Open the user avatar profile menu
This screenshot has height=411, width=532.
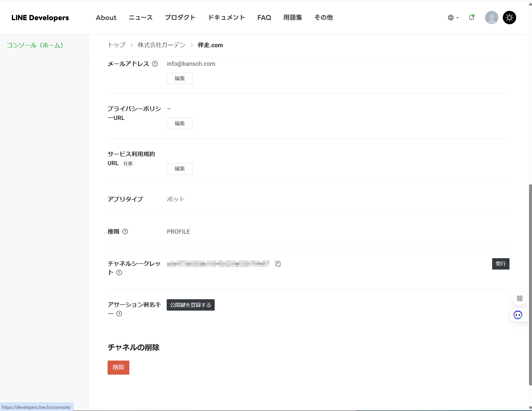click(491, 18)
